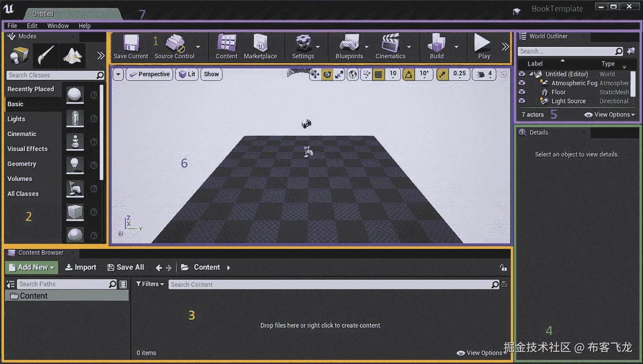Expand the toolbar overflow chevron

click(505, 46)
